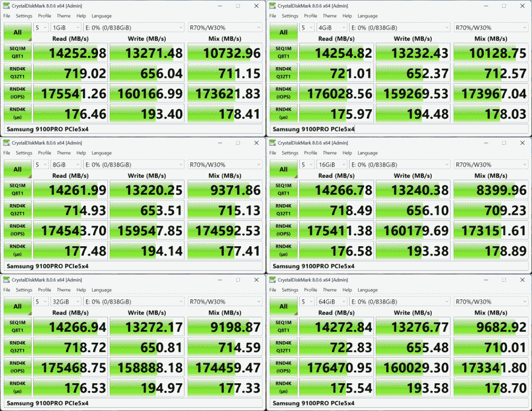Click write latency value 194.14
The width and height of the screenshot is (532, 411).
[x=161, y=251]
